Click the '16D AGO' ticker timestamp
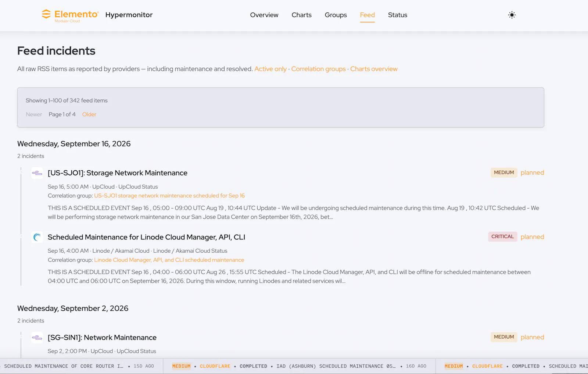Image resolution: width=588 pixels, height=374 pixels. point(416,366)
